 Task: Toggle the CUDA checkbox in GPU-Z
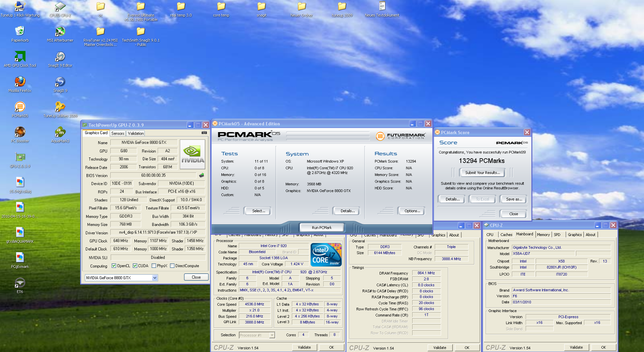pos(135,266)
